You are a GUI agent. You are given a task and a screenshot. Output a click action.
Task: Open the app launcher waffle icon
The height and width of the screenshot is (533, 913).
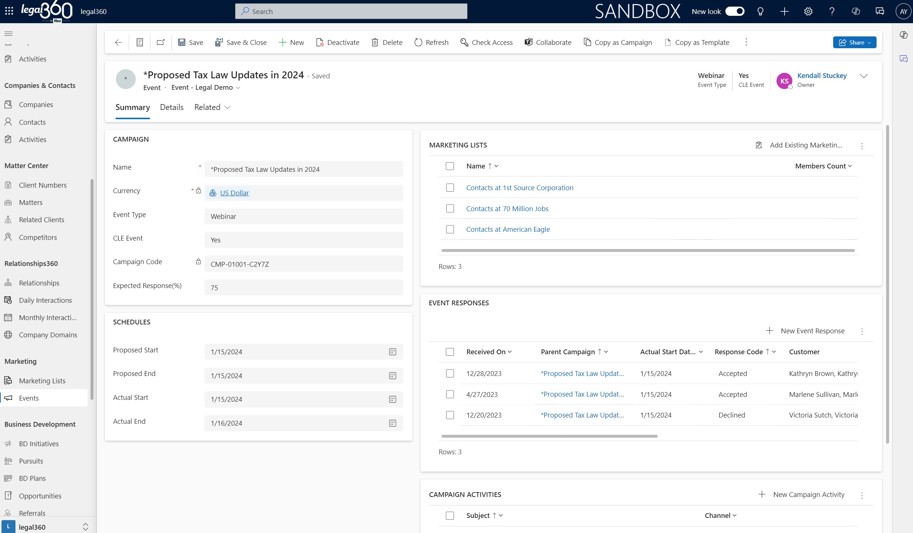(x=9, y=11)
